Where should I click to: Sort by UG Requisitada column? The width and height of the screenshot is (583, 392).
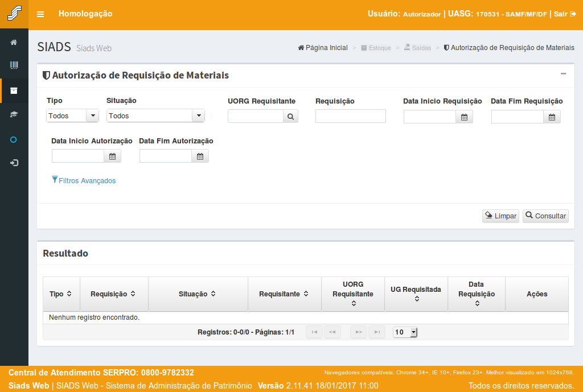(416, 294)
